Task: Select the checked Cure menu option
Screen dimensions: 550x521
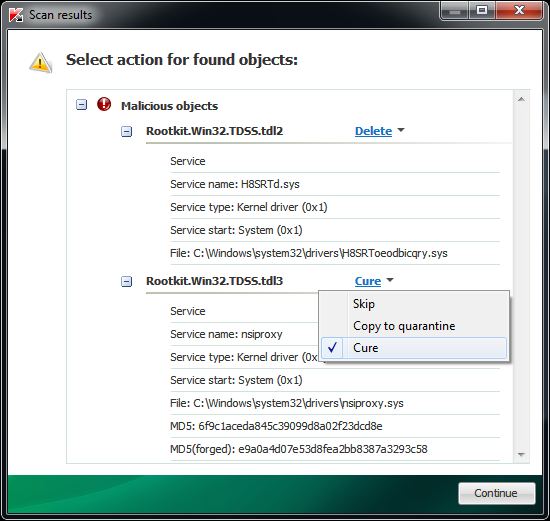Action: point(414,348)
